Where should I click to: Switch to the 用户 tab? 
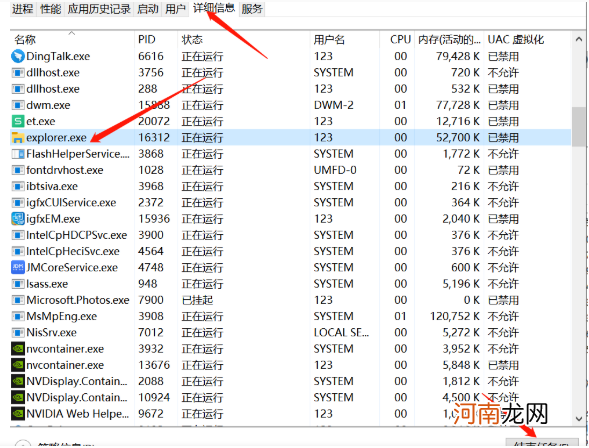click(175, 9)
